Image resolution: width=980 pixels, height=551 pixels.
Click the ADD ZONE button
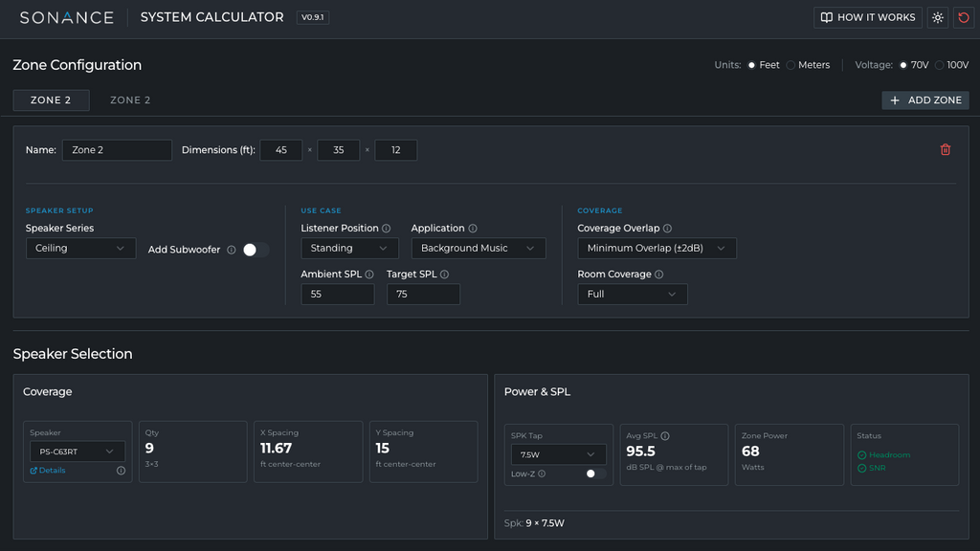925,99
